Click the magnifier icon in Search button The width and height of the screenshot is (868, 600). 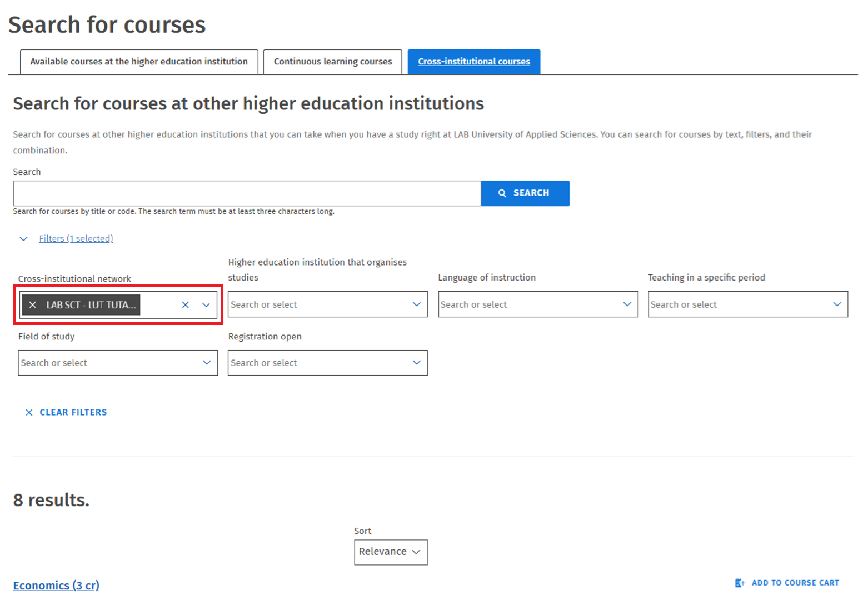tap(502, 193)
